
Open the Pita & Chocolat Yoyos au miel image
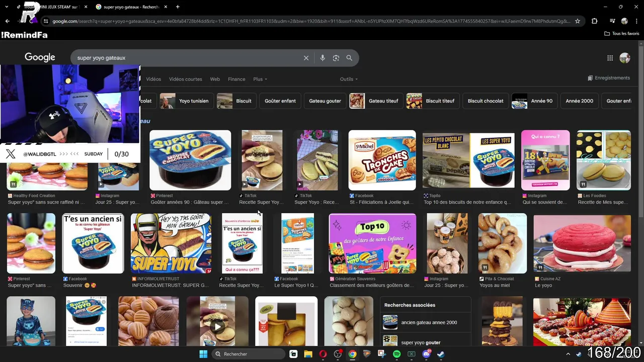point(503,243)
